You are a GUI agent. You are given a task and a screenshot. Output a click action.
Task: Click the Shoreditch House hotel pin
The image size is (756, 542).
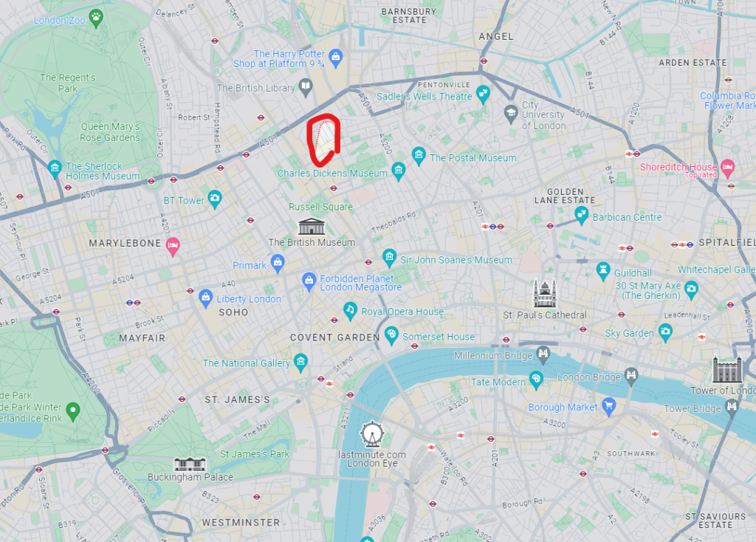(728, 168)
